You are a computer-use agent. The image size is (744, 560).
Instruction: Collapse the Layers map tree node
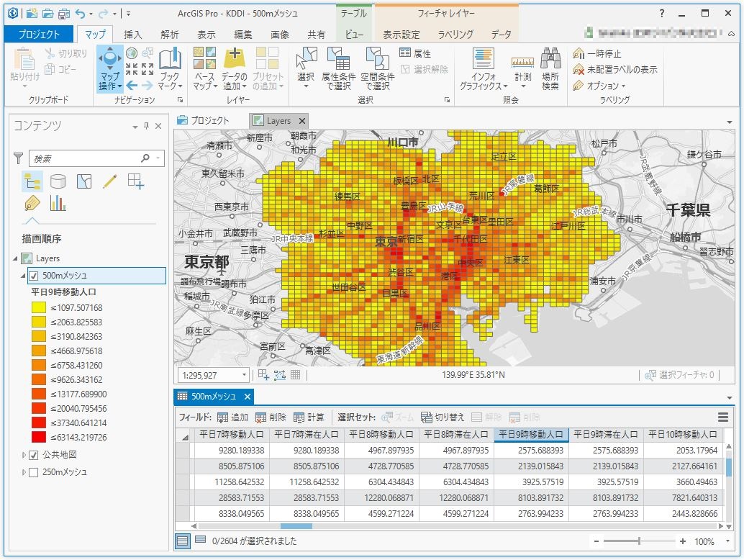coord(15,258)
